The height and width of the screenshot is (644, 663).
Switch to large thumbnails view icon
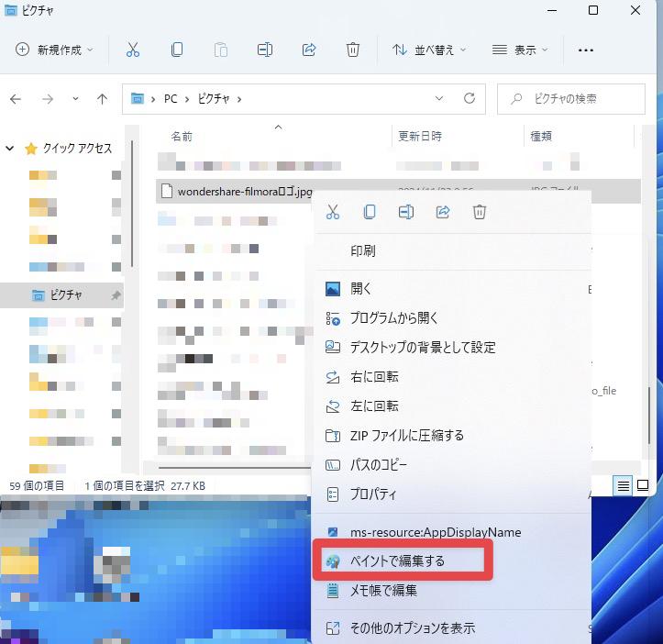pos(643,485)
